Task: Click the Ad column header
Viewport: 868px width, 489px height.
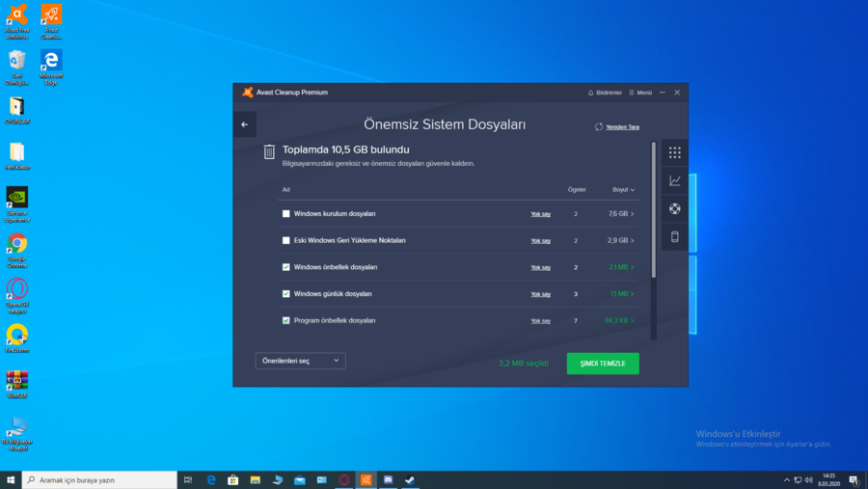Action: click(285, 189)
